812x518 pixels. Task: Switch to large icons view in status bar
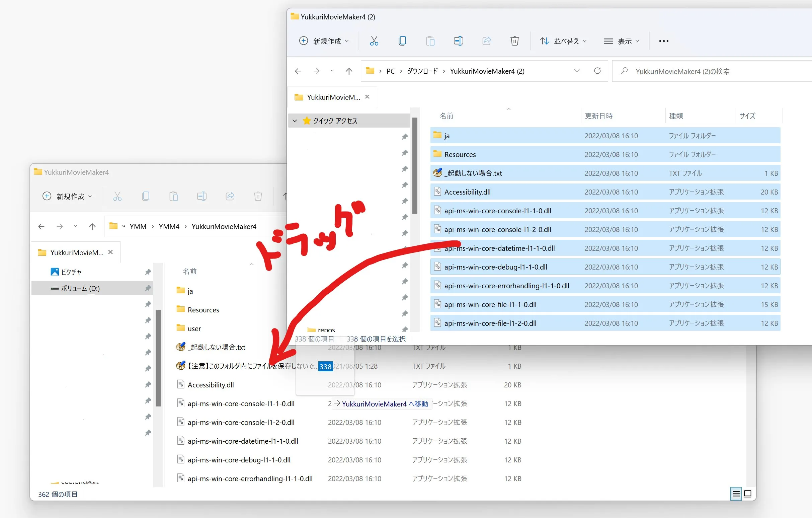[x=748, y=494]
